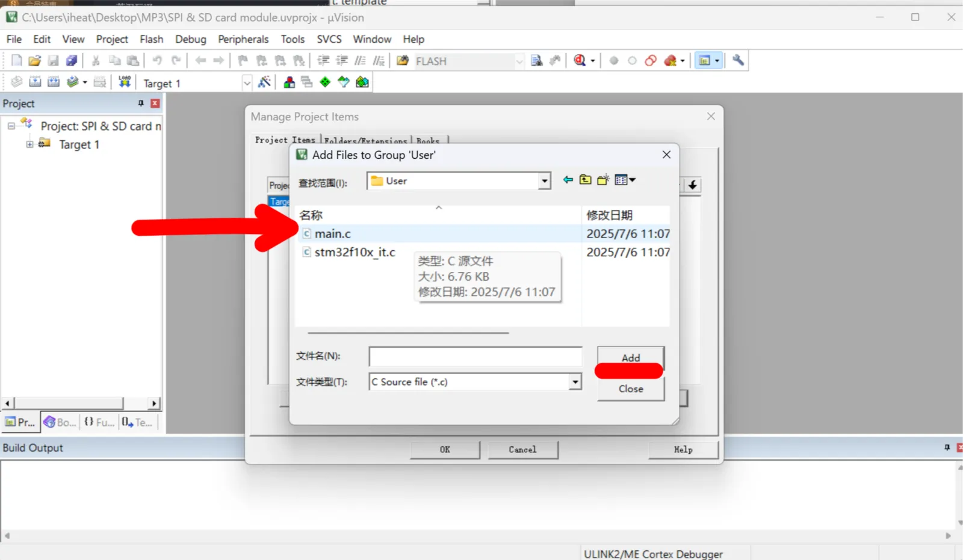Click the Close button in file dialog
Viewport: 963px width, 560px height.
coord(631,389)
